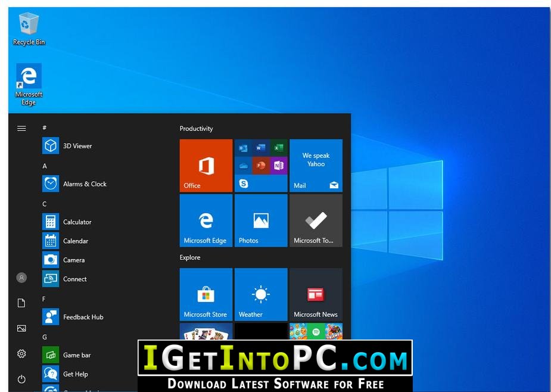Open the orange Office tile
The width and height of the screenshot is (551, 392).
click(x=206, y=166)
